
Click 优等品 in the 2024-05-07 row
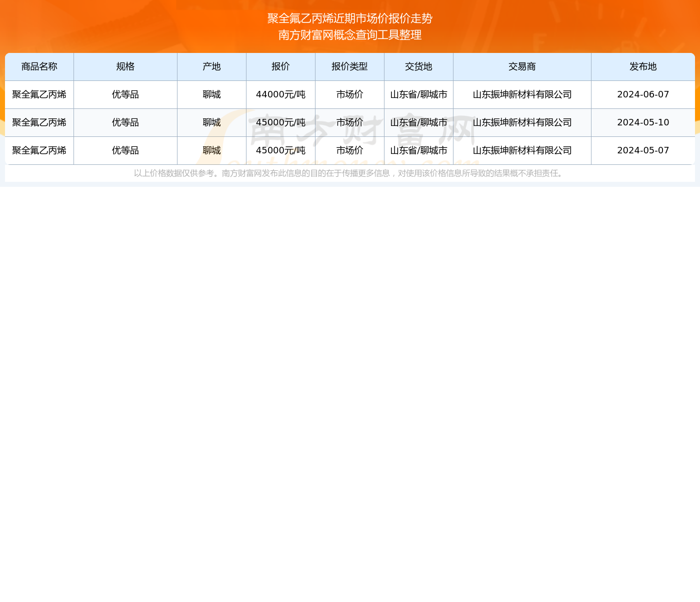[125, 150]
